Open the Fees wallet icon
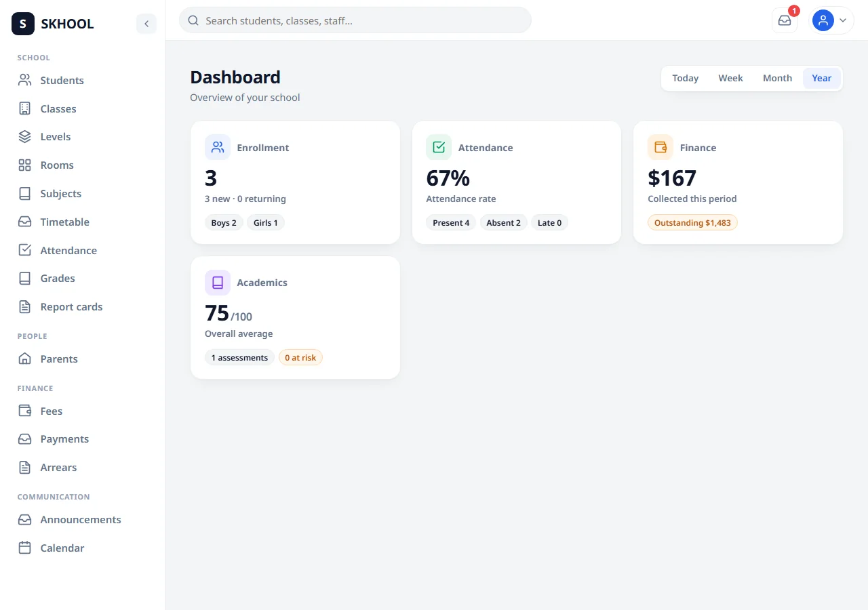Screen dimensions: 868x610 [25, 411]
